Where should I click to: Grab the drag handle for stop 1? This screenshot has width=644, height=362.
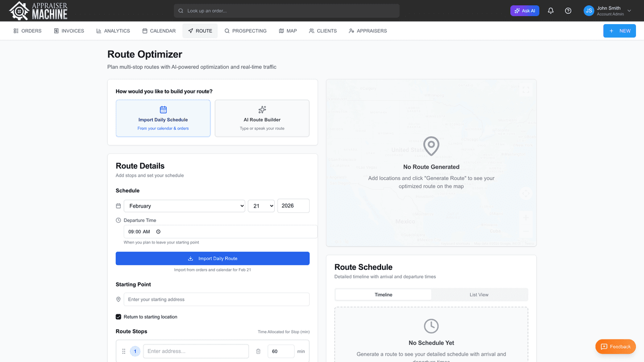(124, 351)
